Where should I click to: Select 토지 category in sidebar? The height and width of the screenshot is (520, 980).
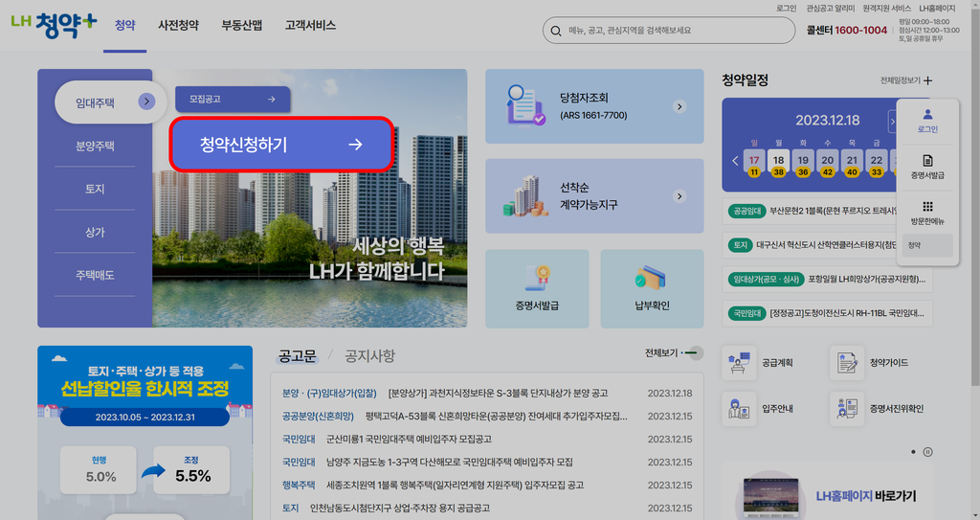[x=95, y=189]
